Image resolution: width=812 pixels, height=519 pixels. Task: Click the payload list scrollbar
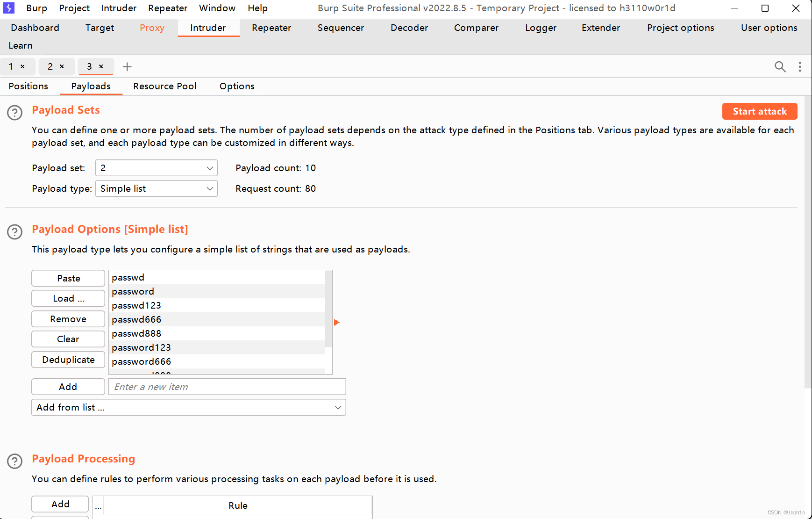click(328, 309)
